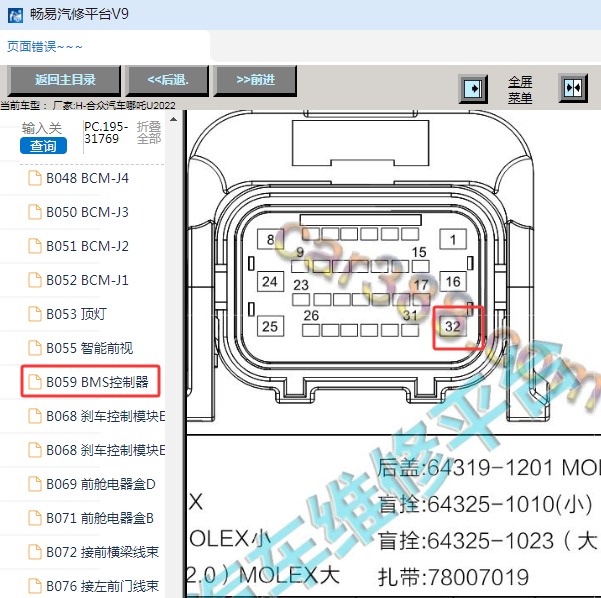
Task: Open second B068 刹车控制模块 entry
Action: 105,450
